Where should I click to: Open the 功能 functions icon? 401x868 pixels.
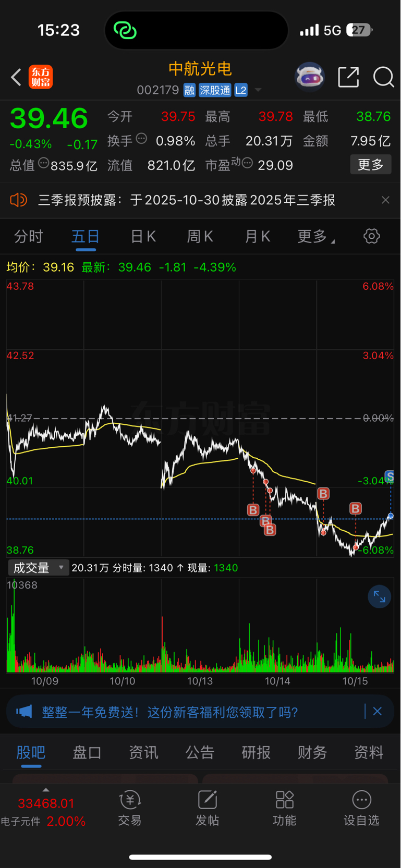[x=284, y=808]
